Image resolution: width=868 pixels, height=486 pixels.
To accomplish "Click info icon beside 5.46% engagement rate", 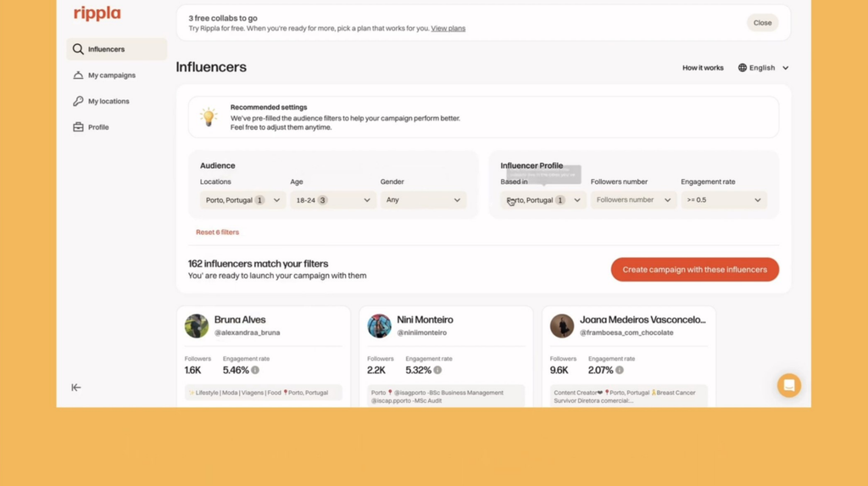I will [x=254, y=370].
